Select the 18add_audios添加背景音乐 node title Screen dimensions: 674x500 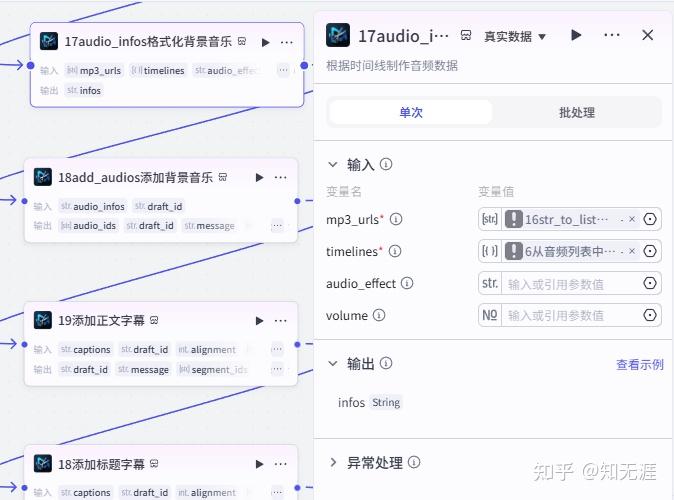coord(135,177)
